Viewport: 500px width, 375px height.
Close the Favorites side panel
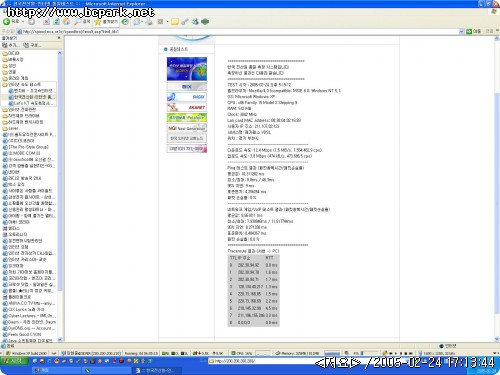click(x=59, y=38)
